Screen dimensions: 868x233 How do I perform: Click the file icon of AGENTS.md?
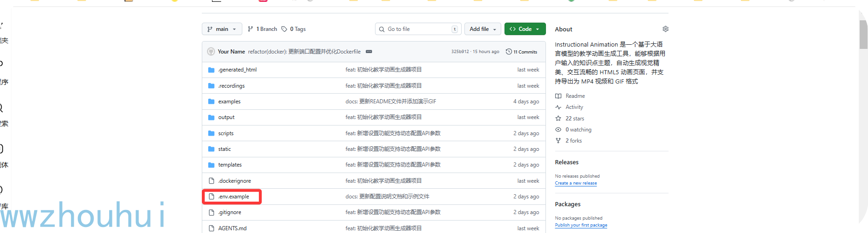[x=211, y=228]
